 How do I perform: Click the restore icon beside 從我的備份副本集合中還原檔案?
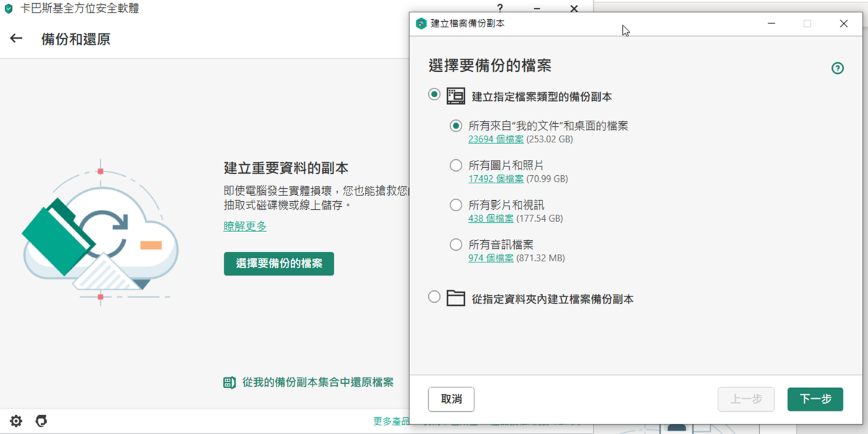(x=230, y=383)
